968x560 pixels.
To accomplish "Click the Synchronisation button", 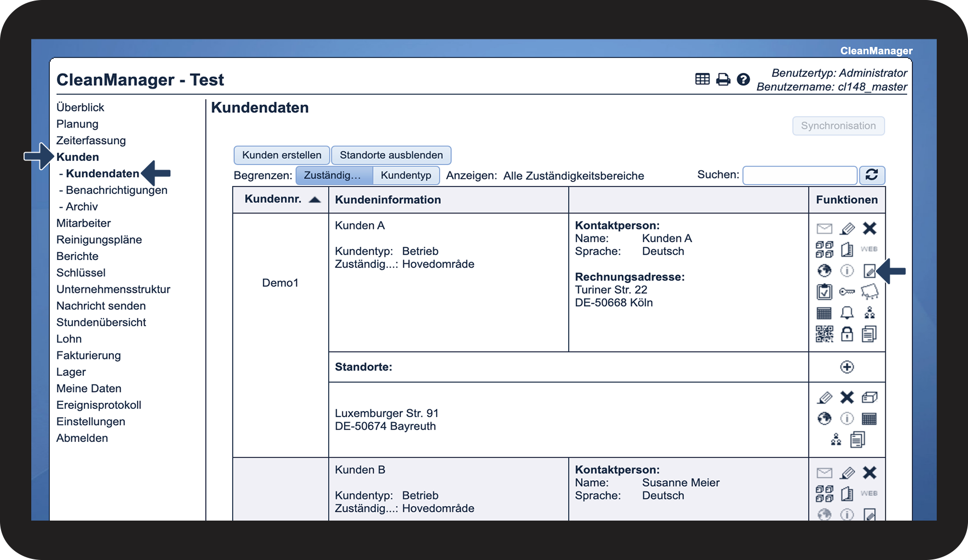I will point(838,126).
